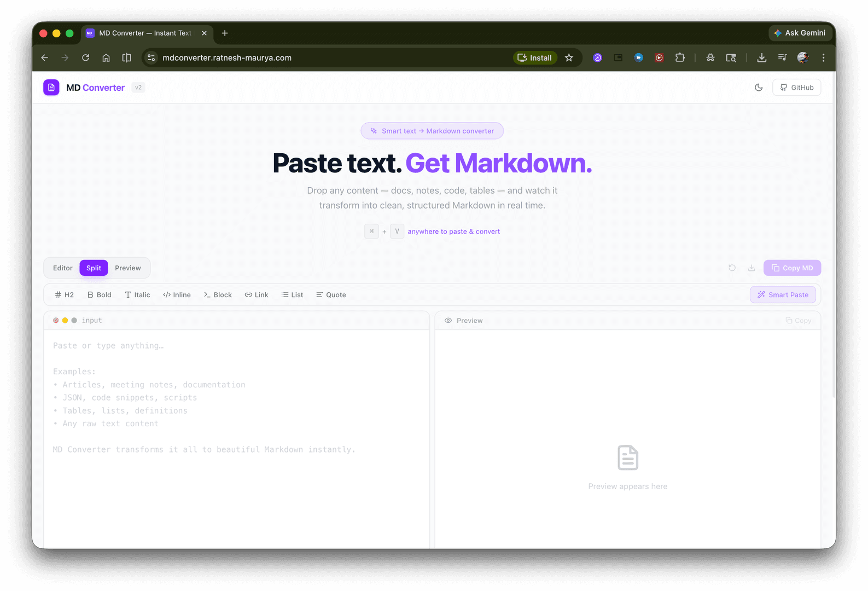The height and width of the screenshot is (591, 868).
Task: Click the reset/undo circular arrow icon
Action: click(732, 268)
